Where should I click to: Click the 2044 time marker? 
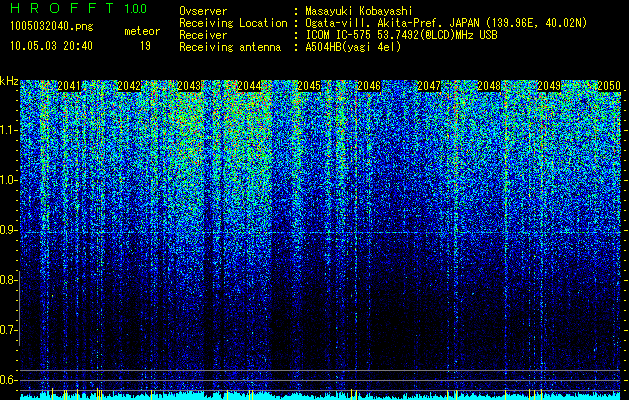click(x=249, y=86)
